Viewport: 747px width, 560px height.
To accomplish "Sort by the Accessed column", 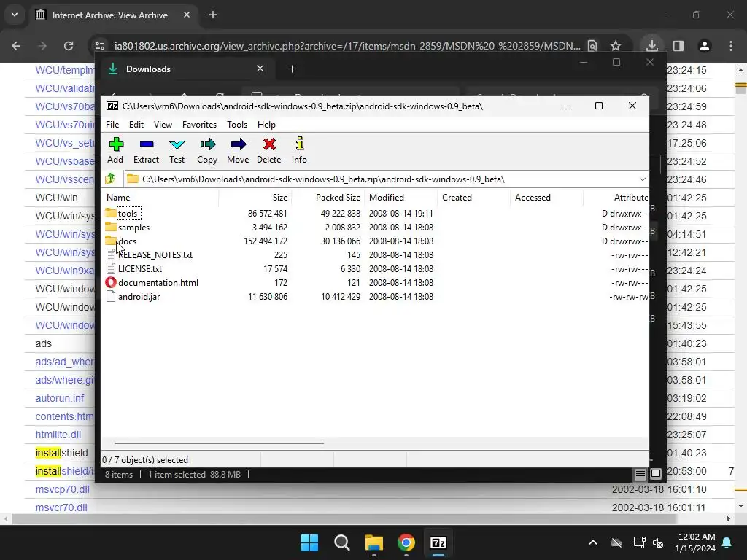I will point(547,197).
